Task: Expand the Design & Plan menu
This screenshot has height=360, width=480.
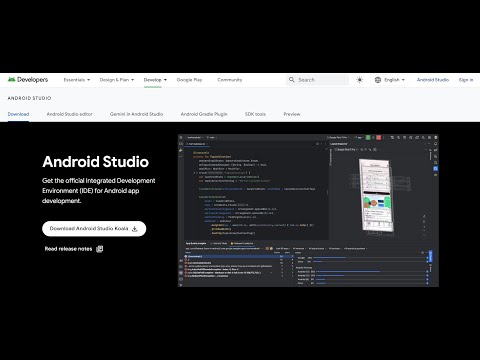Action: pyautogui.click(x=117, y=80)
